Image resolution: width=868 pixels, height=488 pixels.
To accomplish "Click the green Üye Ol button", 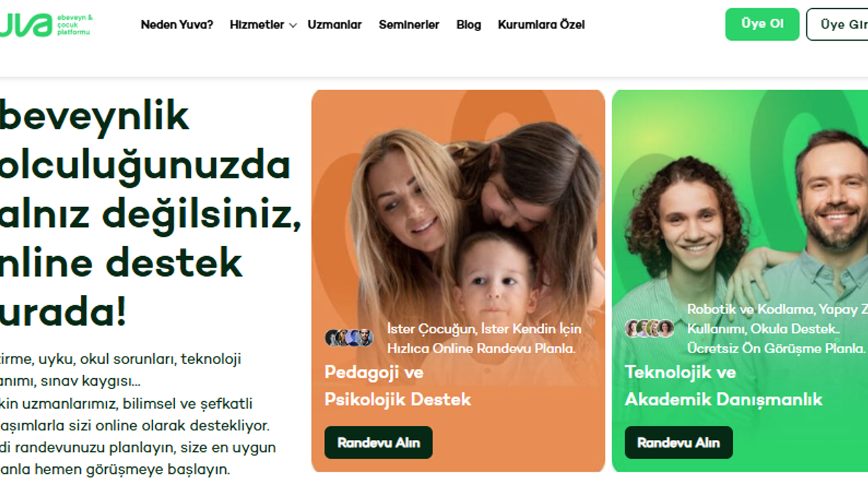I will [762, 24].
